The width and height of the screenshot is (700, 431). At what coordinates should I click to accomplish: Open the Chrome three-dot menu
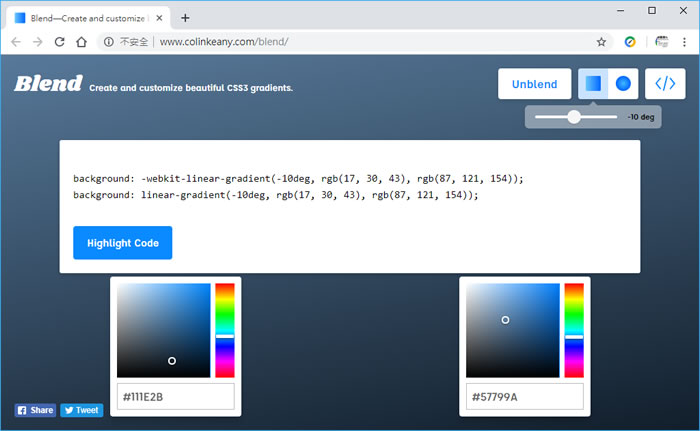pyautogui.click(x=684, y=42)
